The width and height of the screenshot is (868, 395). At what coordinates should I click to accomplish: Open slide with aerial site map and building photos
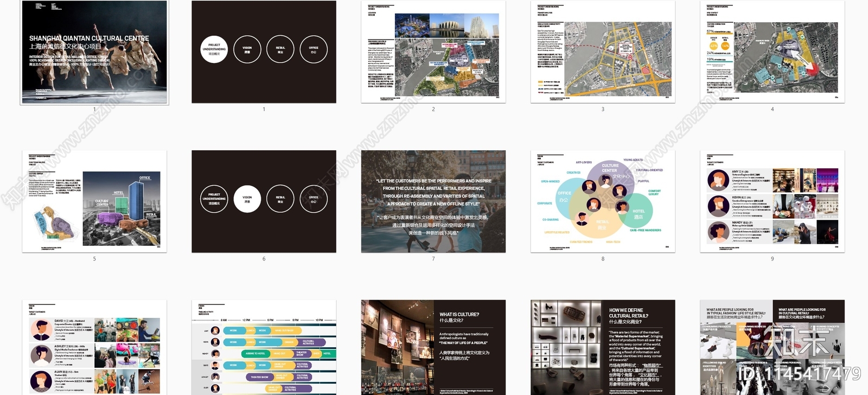tap(433, 52)
